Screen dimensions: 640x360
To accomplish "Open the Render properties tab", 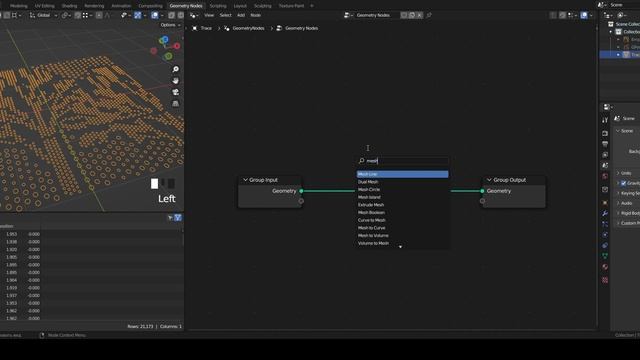I will [605, 133].
